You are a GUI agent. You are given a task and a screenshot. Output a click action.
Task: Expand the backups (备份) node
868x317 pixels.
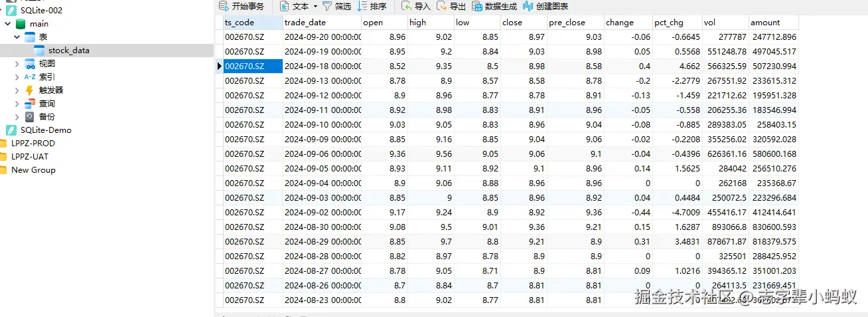[x=17, y=117]
